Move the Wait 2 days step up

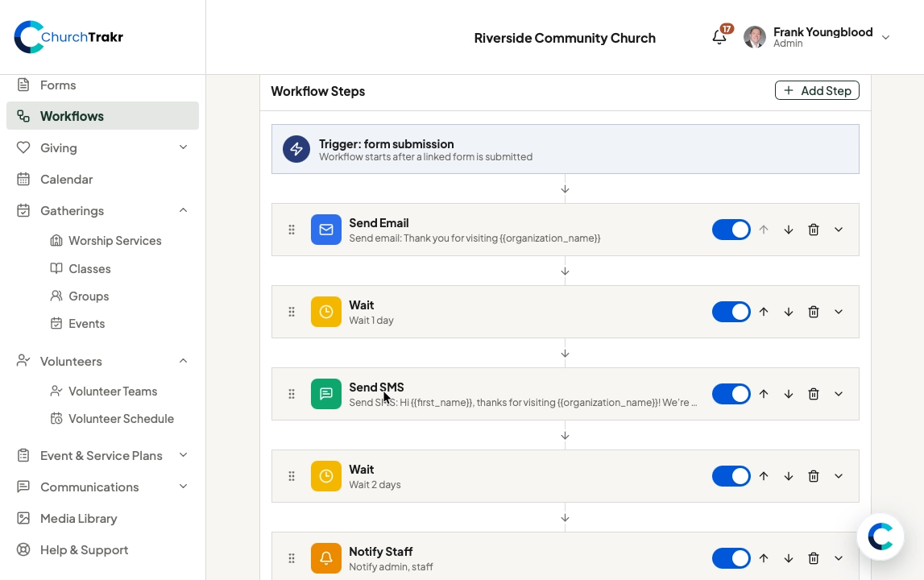[764, 476]
